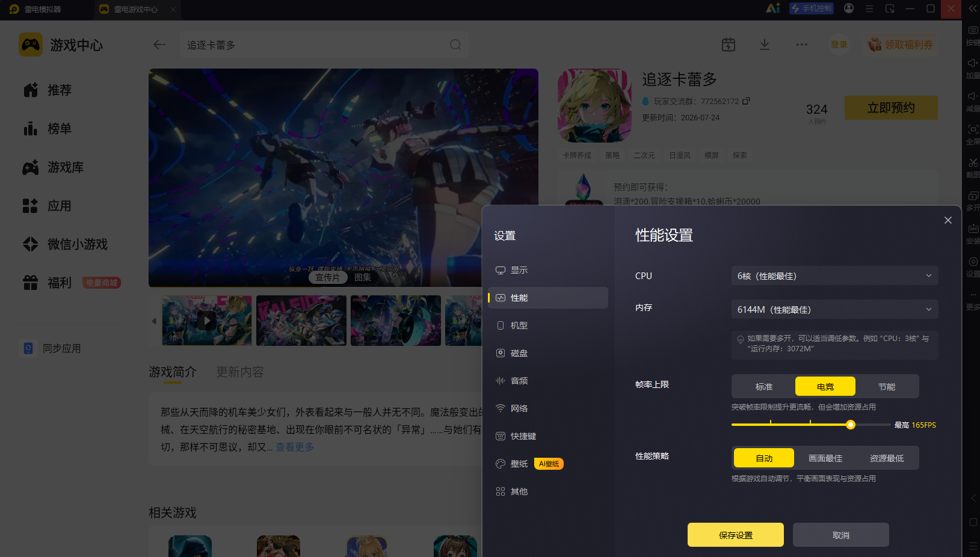Open the calendar reservation icon
This screenshot has width=980, height=557.
point(729,45)
